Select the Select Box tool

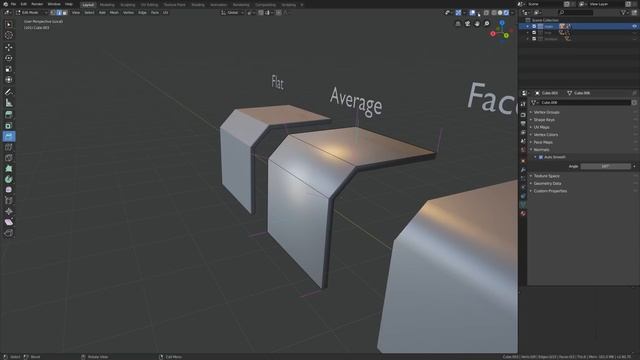[9, 24]
